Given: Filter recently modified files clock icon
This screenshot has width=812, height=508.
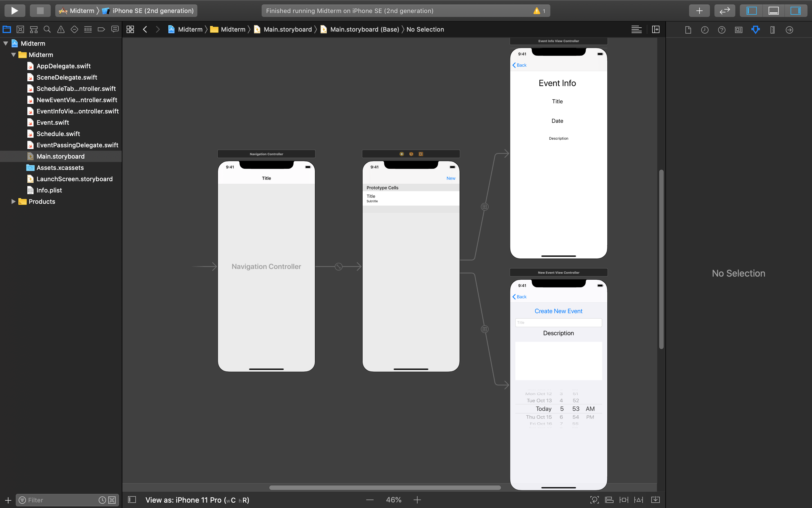Looking at the screenshot, I should coord(102,500).
